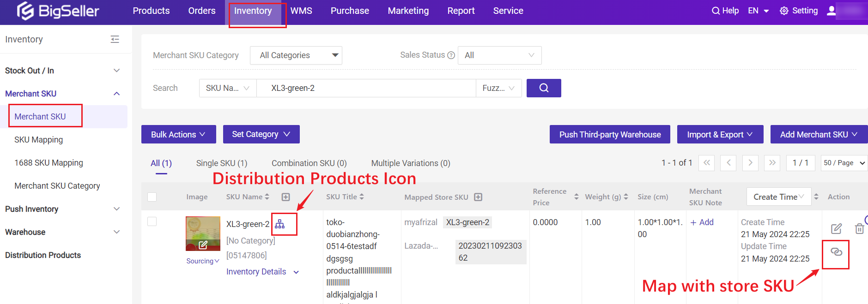
Task: Edit the XL3-green-2 SKU with pencil icon
Action: (836, 228)
